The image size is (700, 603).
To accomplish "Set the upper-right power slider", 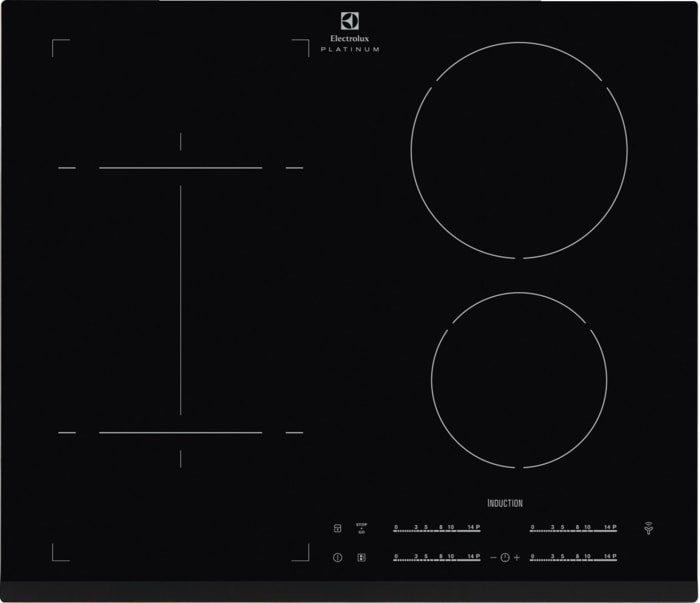I will pos(574,529).
